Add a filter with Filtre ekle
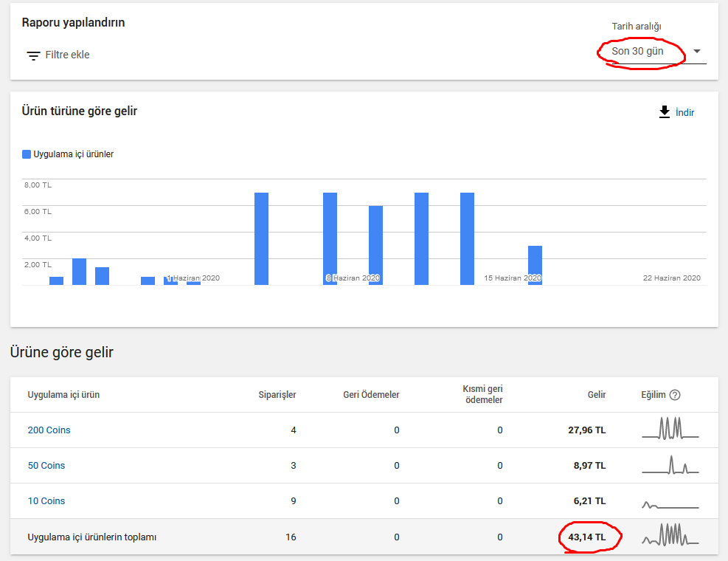This screenshot has height=561, width=728. coord(67,55)
